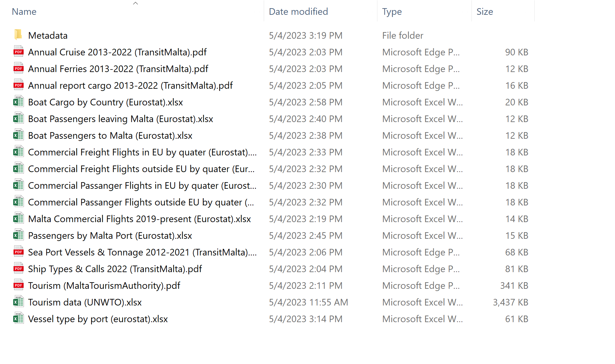Screen dimensions: 615x364
Task: Click Excel icon for Vessel type by port
Action: coord(18,318)
